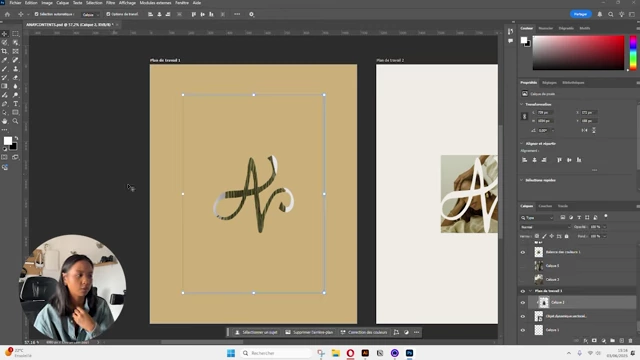Click the rainbow hue slider strip
The width and height of the screenshot is (640, 360).
pos(633,53)
